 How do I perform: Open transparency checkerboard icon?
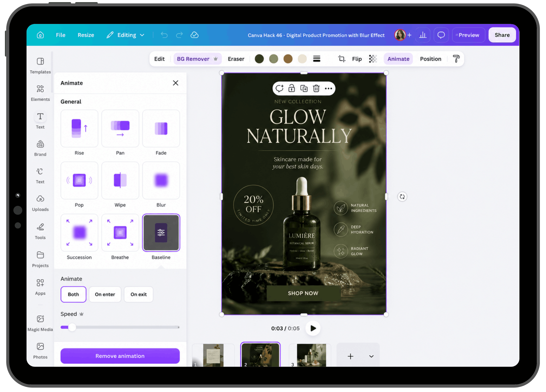(373, 59)
